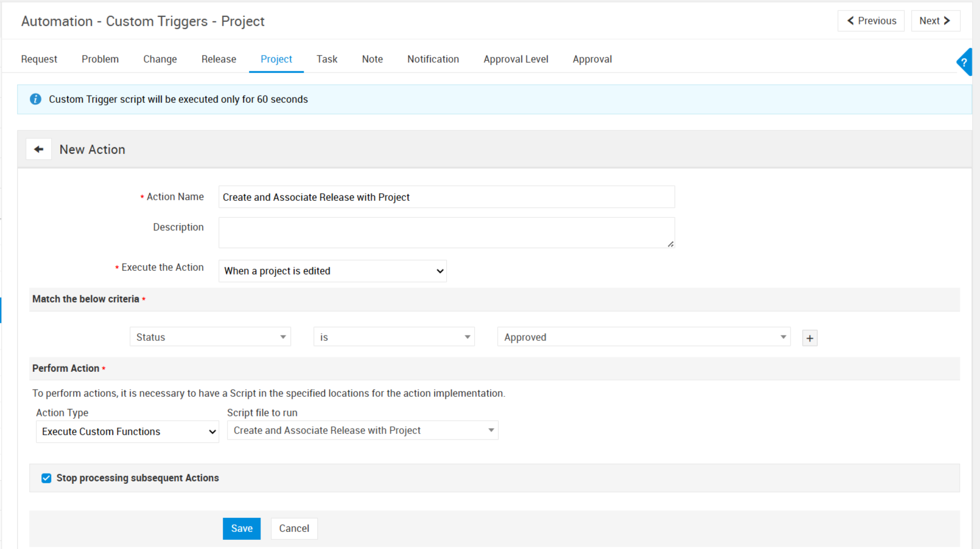Select Action Type dropdown
This screenshot has height=549, width=980.
(x=127, y=432)
